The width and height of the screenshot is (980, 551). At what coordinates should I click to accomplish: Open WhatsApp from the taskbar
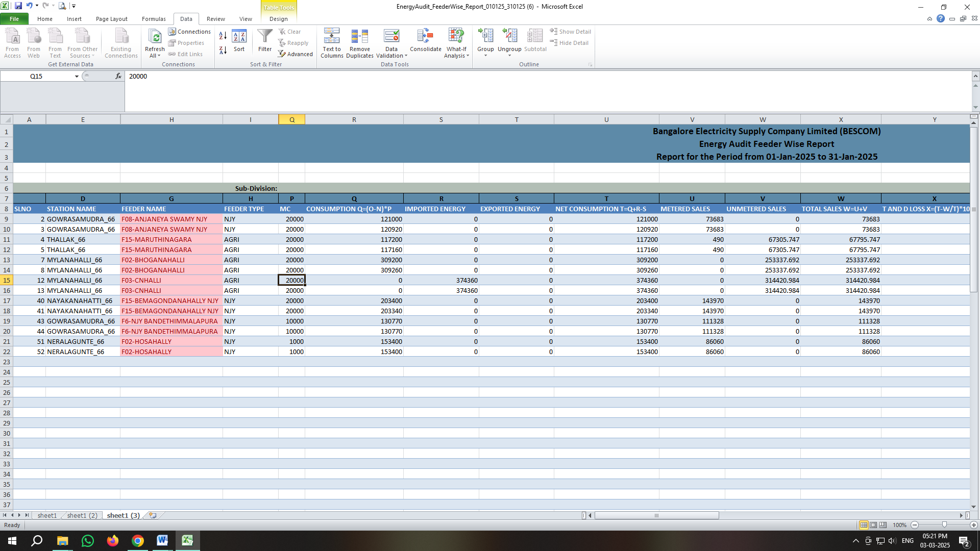(x=87, y=541)
